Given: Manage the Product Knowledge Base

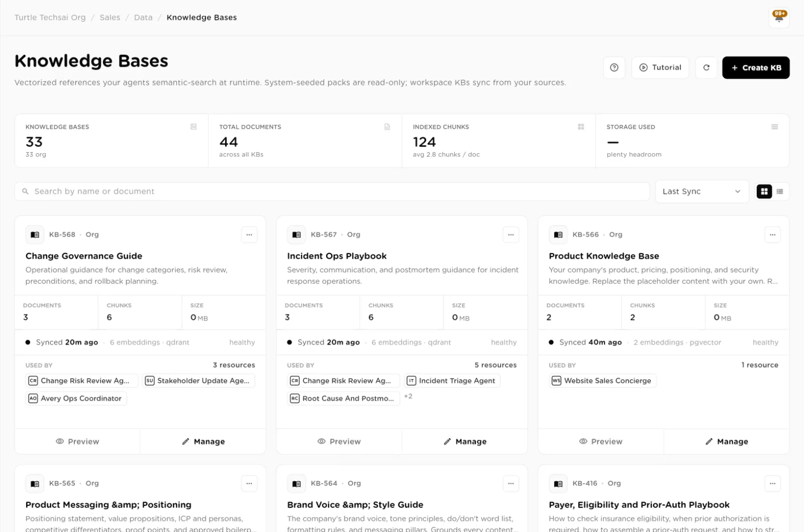Looking at the screenshot, I should [x=727, y=441].
